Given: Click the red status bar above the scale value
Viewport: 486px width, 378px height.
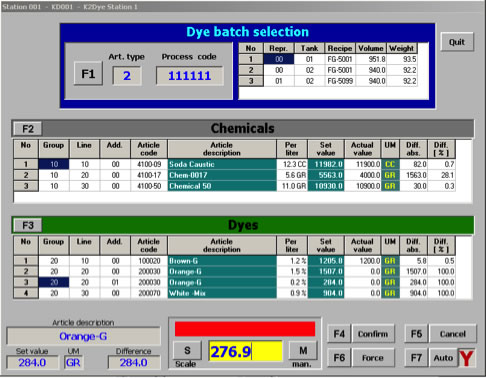Looking at the screenshot, I should click(x=245, y=329).
